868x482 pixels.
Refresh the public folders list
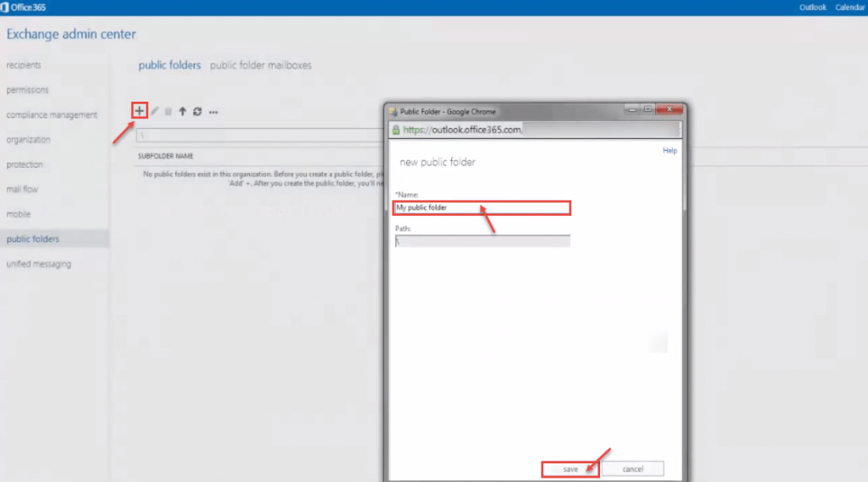(197, 111)
